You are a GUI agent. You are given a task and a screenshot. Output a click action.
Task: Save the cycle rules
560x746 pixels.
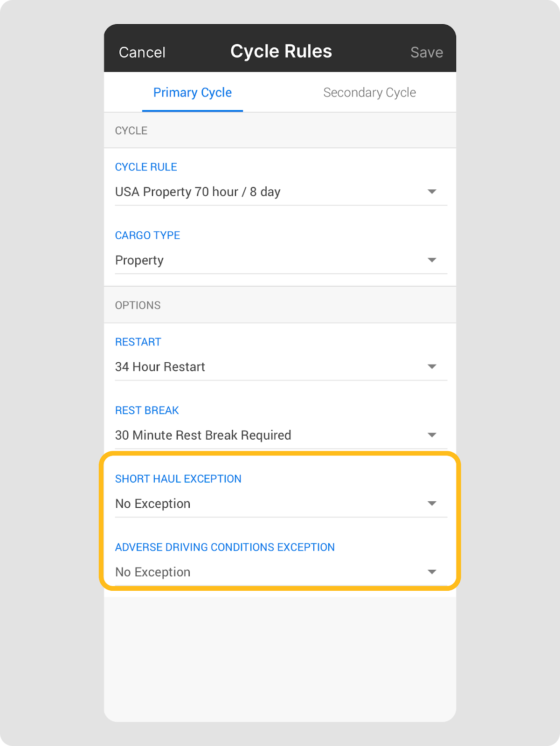click(426, 52)
